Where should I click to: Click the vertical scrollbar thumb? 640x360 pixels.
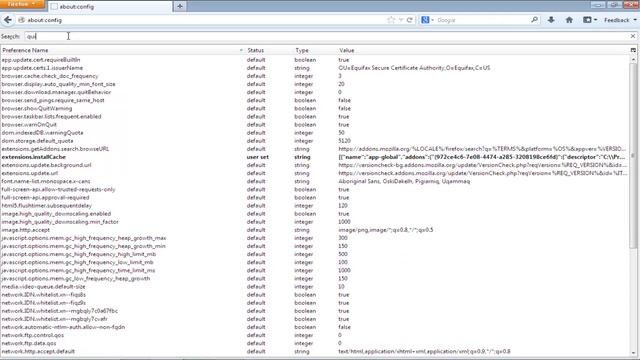[x=633, y=155]
